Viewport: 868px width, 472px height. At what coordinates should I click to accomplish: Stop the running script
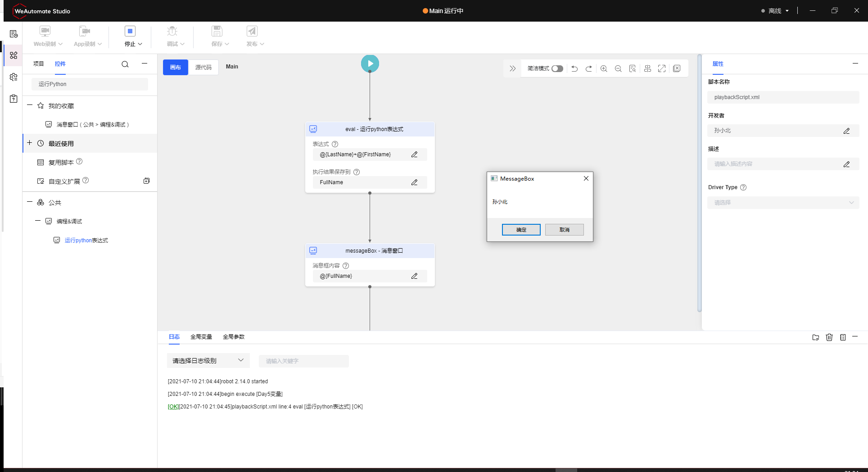pyautogui.click(x=130, y=31)
